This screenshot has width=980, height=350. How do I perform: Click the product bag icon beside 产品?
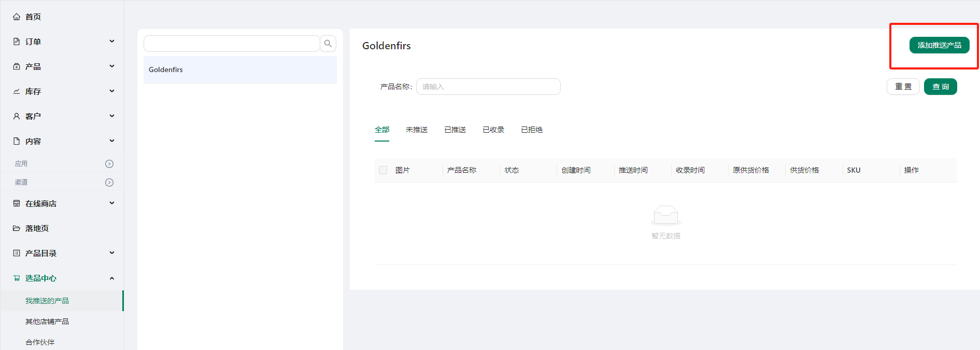[x=17, y=66]
